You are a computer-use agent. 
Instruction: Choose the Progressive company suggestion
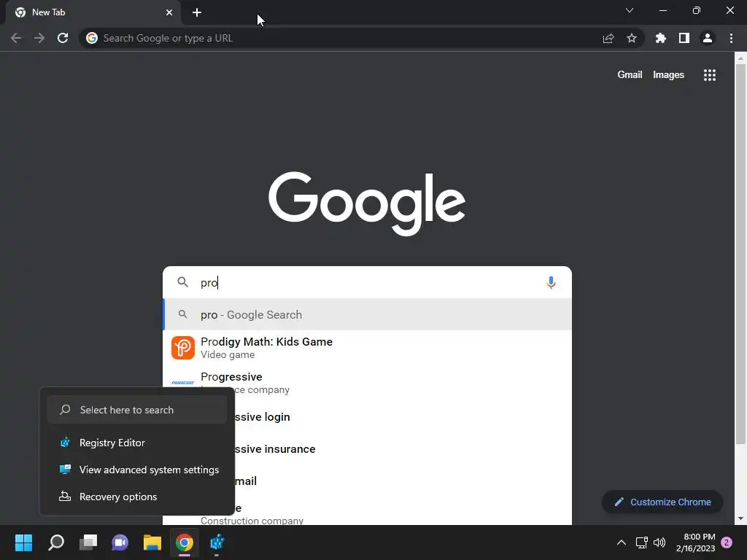coord(367,382)
